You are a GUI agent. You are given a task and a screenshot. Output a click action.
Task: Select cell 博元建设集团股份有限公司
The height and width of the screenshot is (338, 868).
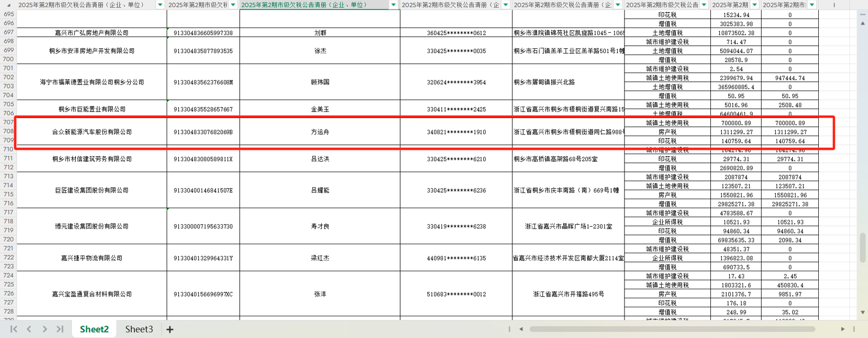tap(92, 226)
